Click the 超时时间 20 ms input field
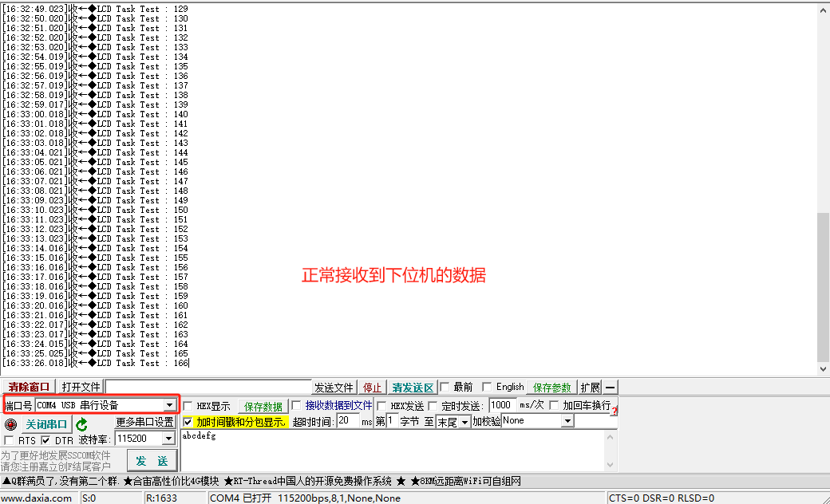Viewport: 830px width, 504px height. click(x=348, y=420)
